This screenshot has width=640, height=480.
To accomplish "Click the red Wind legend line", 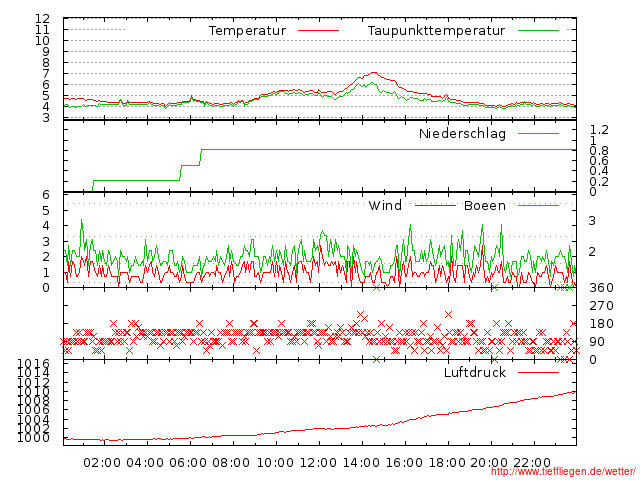I will [x=435, y=205].
